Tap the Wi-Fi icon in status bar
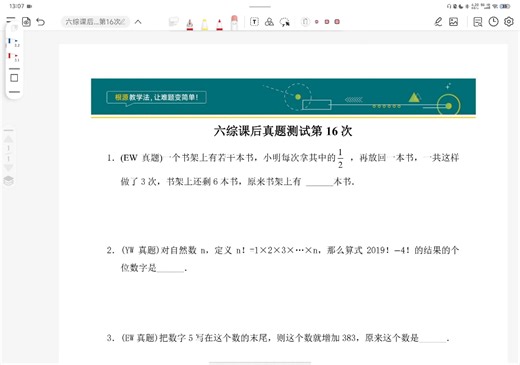Screen dimensions: 520x365 (496, 6)
